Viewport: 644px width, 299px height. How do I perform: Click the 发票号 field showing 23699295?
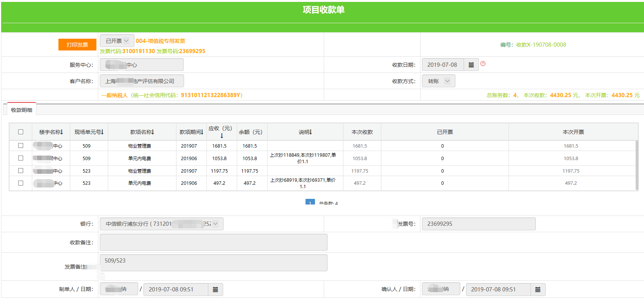(478, 224)
